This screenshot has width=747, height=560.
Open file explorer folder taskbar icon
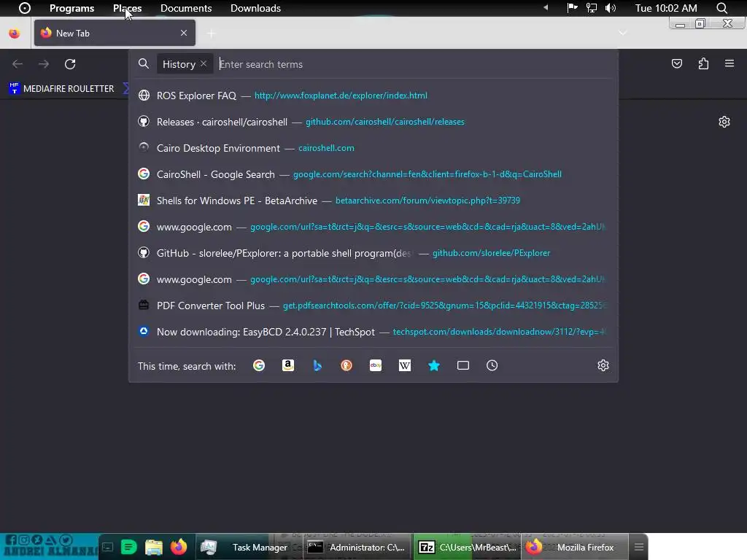tap(153, 547)
